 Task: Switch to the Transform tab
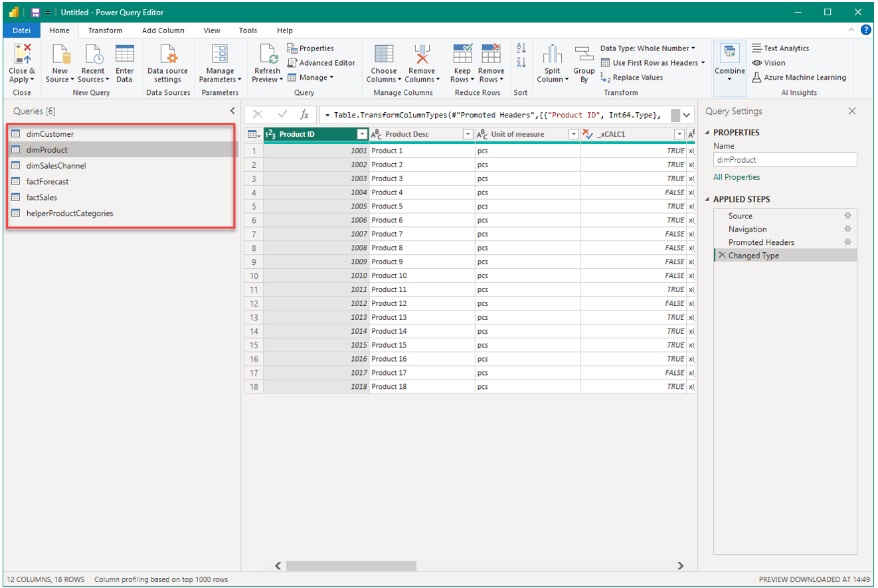pos(105,31)
